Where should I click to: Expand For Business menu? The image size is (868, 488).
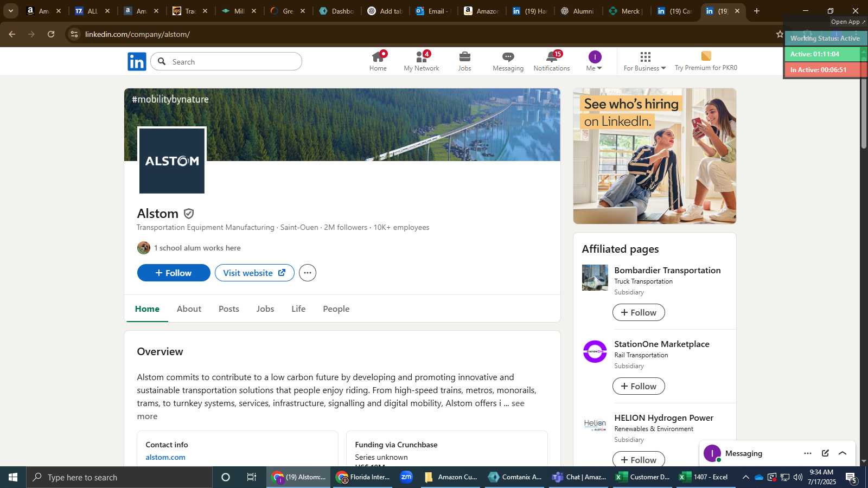point(644,61)
